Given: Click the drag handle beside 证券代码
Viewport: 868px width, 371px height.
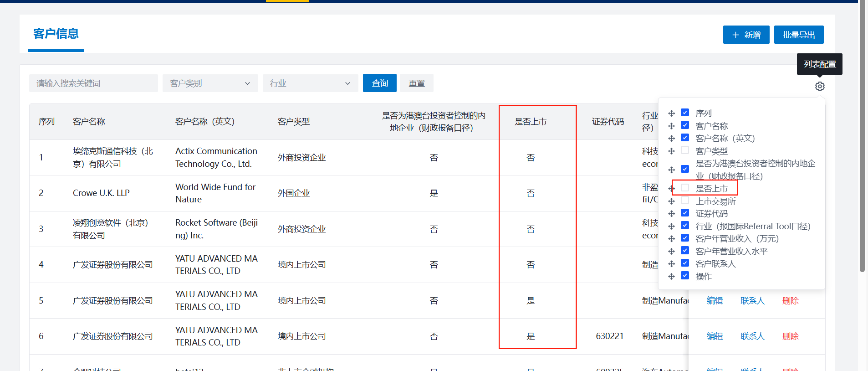Looking at the screenshot, I should (671, 213).
